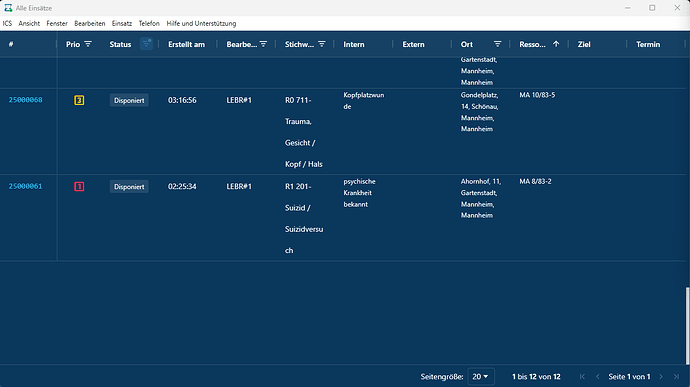Screen dimensions: 690x387
Task: Select creation time 03:16:56
Action: coord(182,100)
